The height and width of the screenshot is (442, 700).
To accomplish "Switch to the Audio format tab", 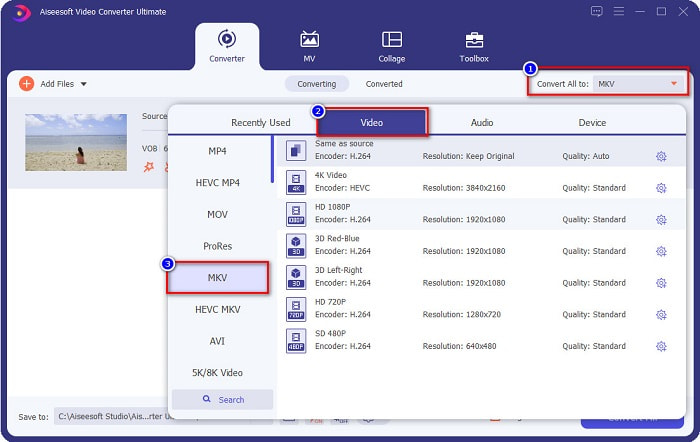I will 482,123.
